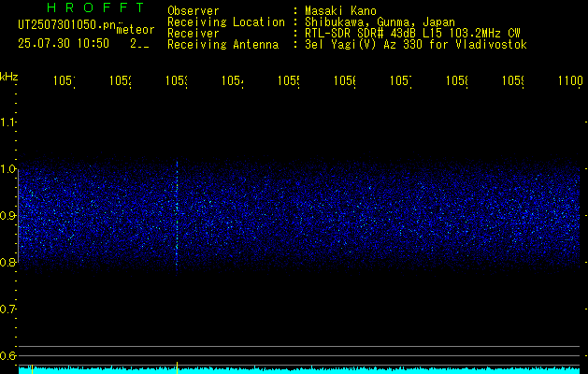
Task: Click Shibukawa, Gunma, Japan text
Action: 380,22
